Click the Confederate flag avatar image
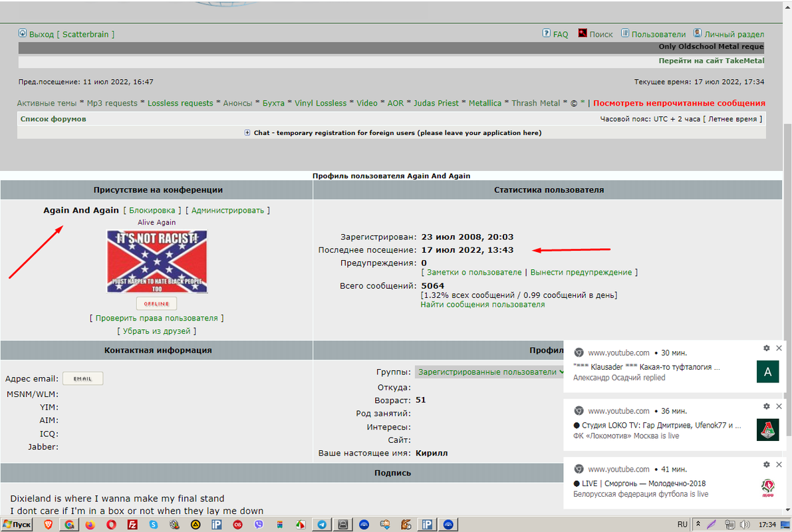Image resolution: width=792 pixels, height=532 pixels. (156, 262)
